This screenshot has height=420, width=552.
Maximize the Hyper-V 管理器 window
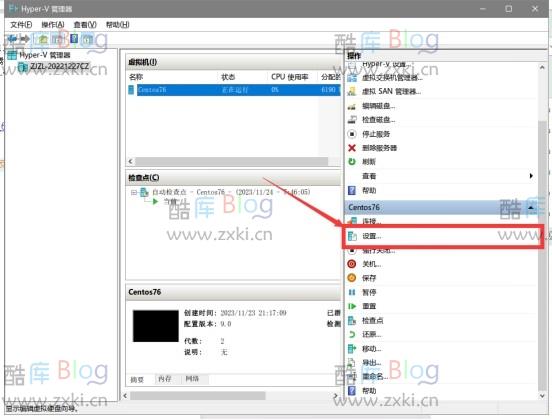coord(509,9)
